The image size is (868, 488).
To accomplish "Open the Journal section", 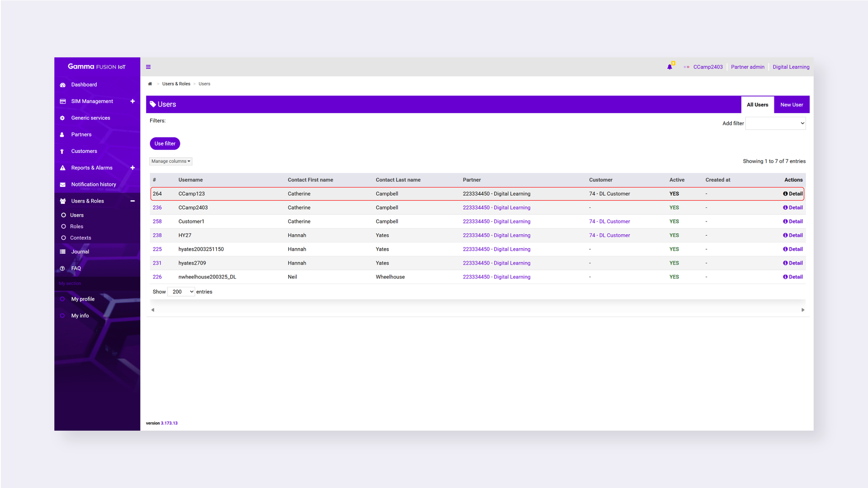I will tap(80, 252).
